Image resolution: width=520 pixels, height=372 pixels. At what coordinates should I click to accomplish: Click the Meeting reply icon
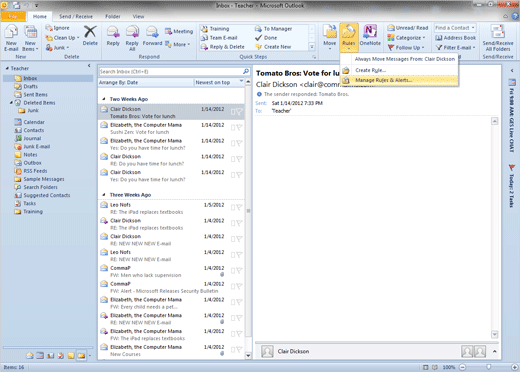[168, 31]
